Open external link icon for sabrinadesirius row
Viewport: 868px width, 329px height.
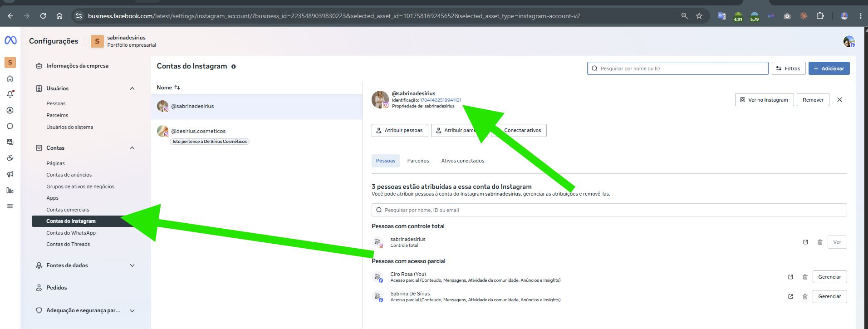click(805, 242)
